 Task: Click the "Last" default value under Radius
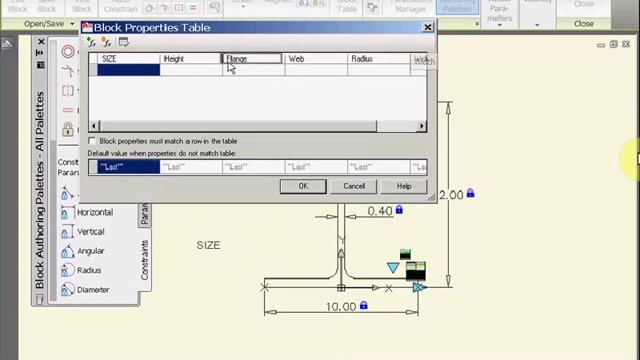[378, 167]
